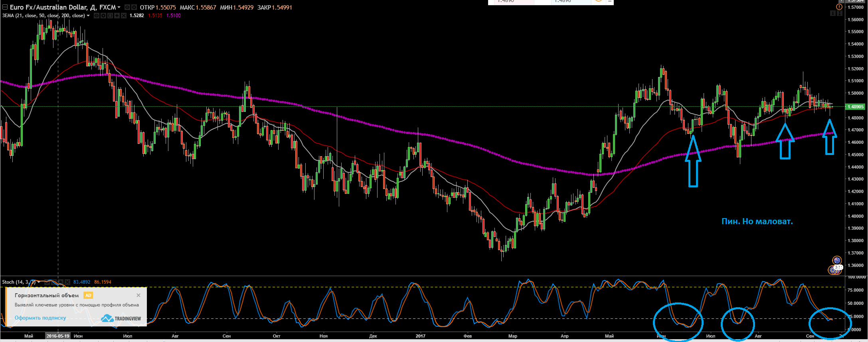The image size is (868, 342).
Task: Close the Горизонтальный объем ad popup
Action: click(x=138, y=295)
